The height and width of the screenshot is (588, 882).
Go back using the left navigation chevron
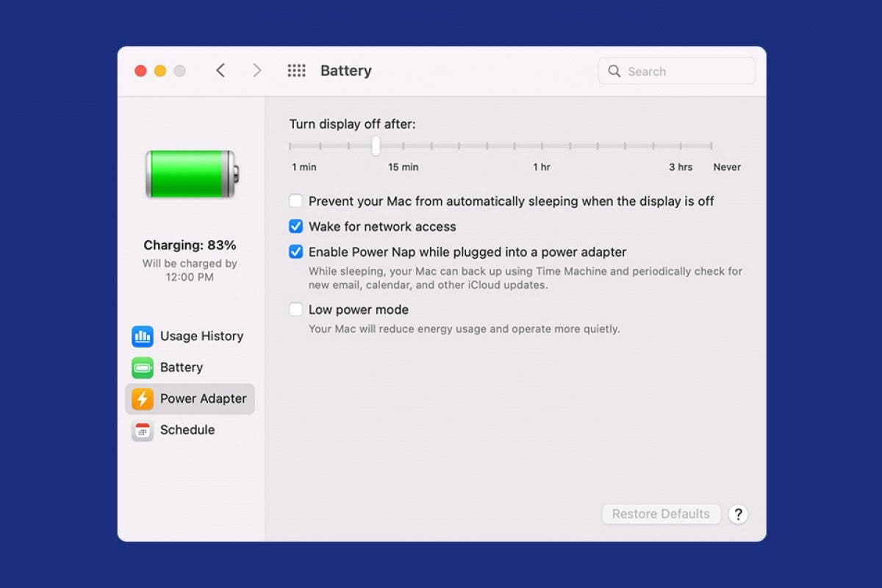coord(220,70)
